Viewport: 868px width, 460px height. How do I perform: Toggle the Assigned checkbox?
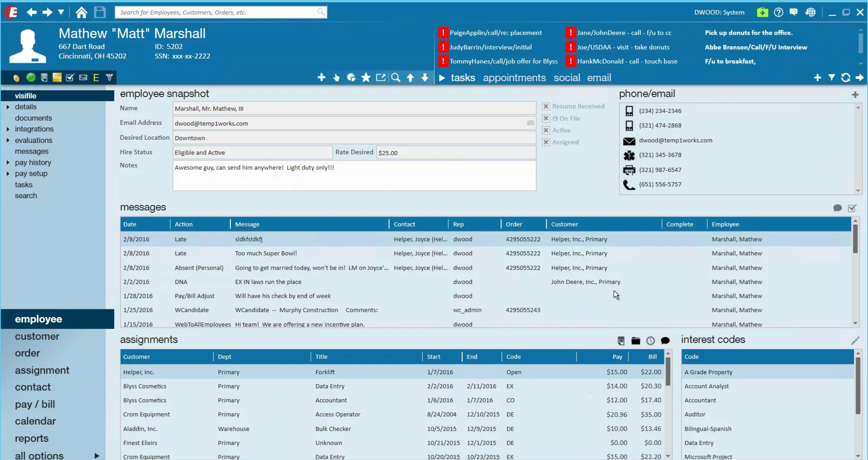tap(546, 142)
